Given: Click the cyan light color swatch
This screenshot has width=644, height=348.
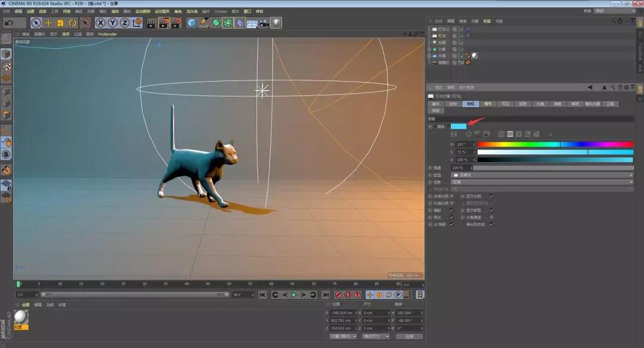Looking at the screenshot, I should coord(459,126).
